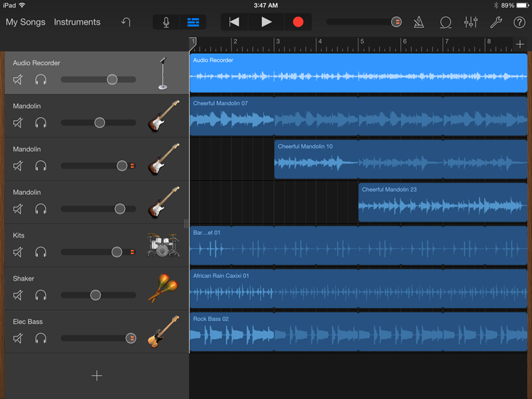Solo the Elec Bass track
This screenshot has height=399, width=532.
pyautogui.click(x=41, y=338)
